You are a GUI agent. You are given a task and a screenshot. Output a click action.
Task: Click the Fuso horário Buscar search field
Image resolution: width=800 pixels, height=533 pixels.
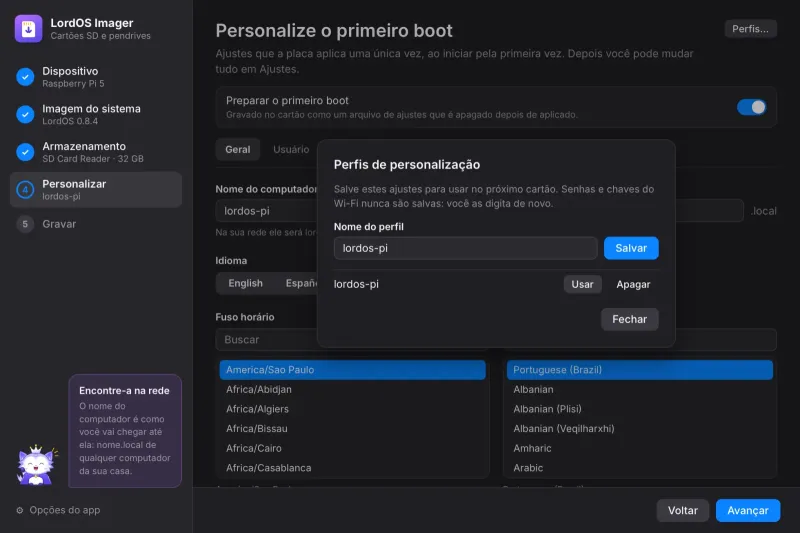[x=267, y=340]
